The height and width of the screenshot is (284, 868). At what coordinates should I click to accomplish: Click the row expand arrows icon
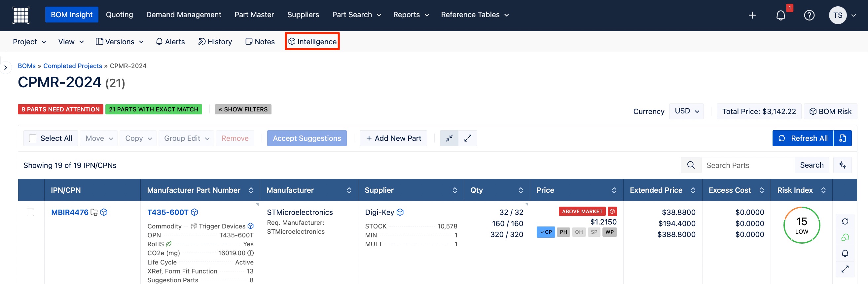pos(845,269)
